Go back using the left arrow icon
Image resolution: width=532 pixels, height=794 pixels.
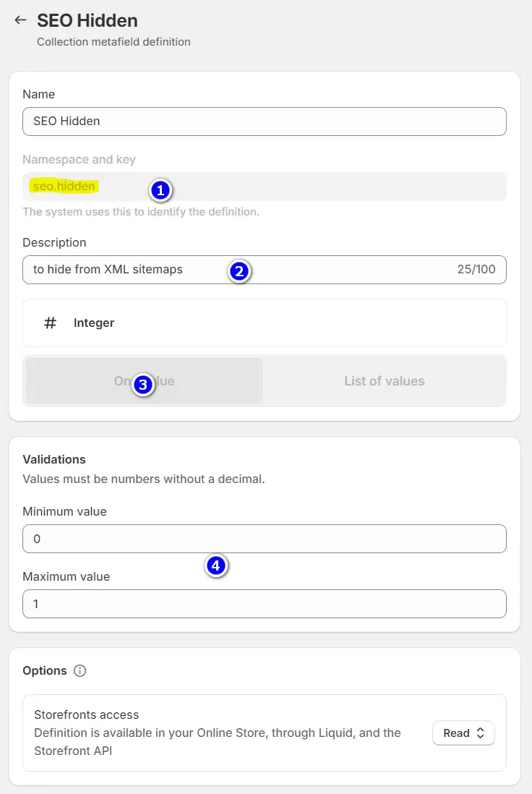click(x=20, y=20)
